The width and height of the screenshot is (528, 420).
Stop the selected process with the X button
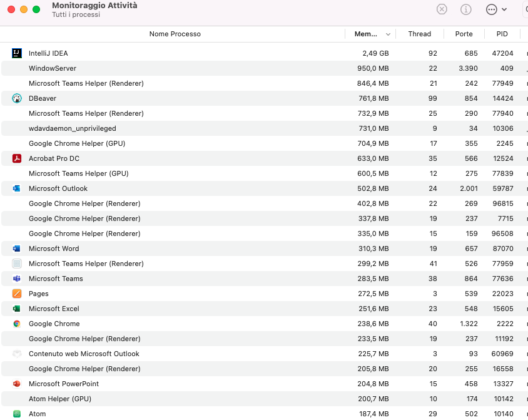[442, 9]
